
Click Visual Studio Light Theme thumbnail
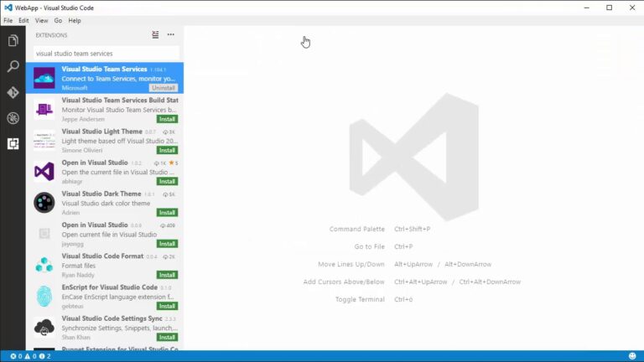[44, 141]
